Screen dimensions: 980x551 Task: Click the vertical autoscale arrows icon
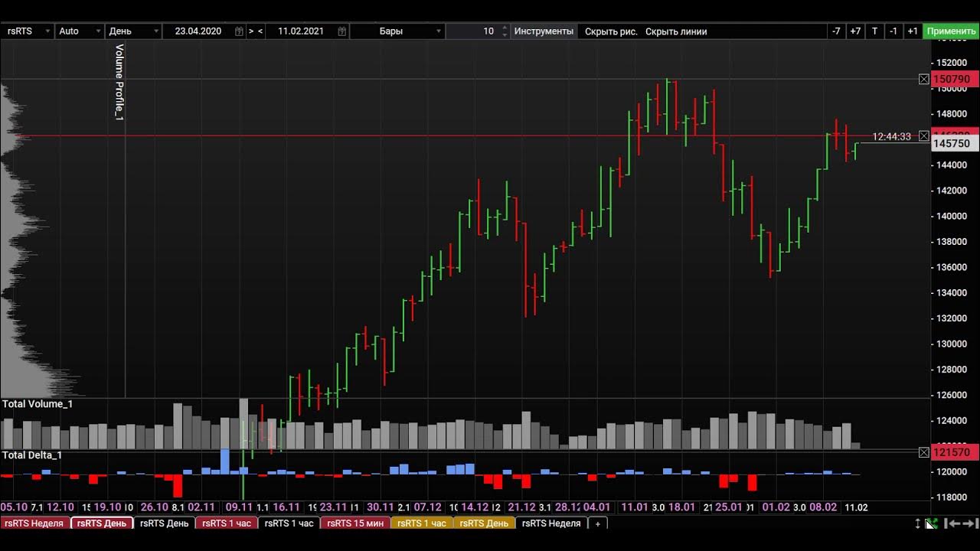[x=918, y=523]
